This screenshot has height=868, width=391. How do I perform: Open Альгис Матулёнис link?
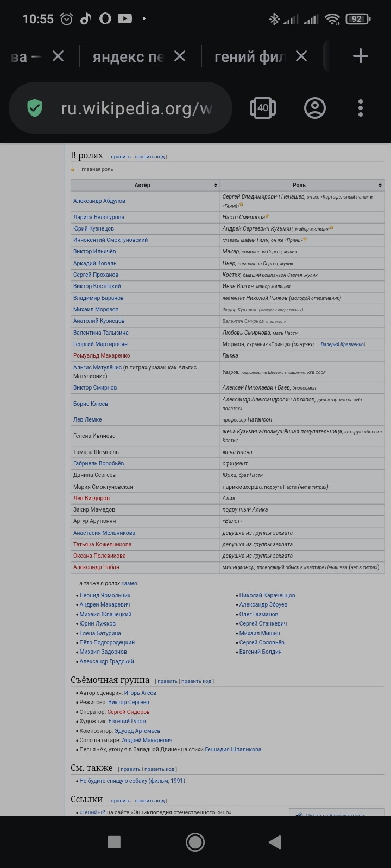click(x=98, y=368)
